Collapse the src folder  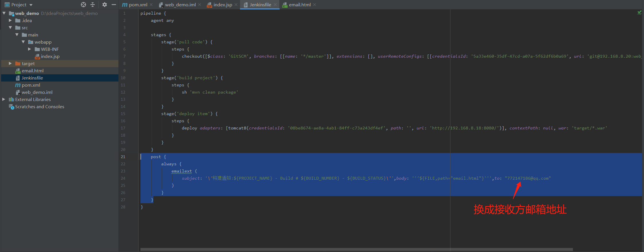tap(10, 28)
